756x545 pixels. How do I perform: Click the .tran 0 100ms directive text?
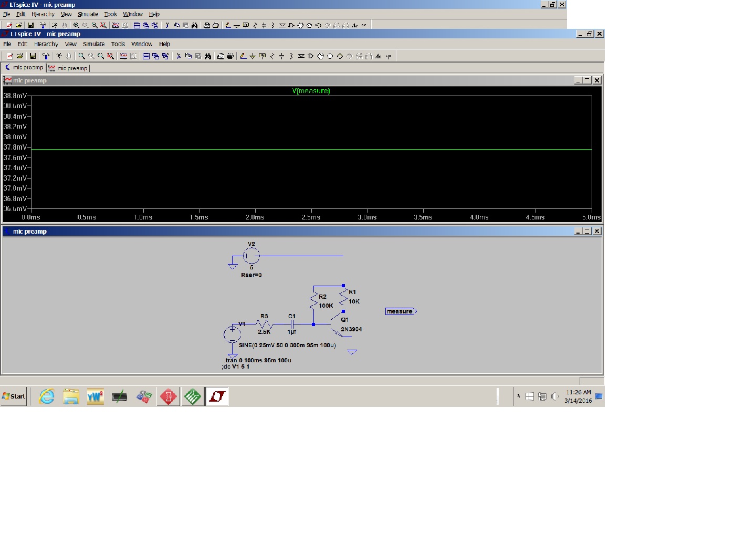click(x=257, y=360)
